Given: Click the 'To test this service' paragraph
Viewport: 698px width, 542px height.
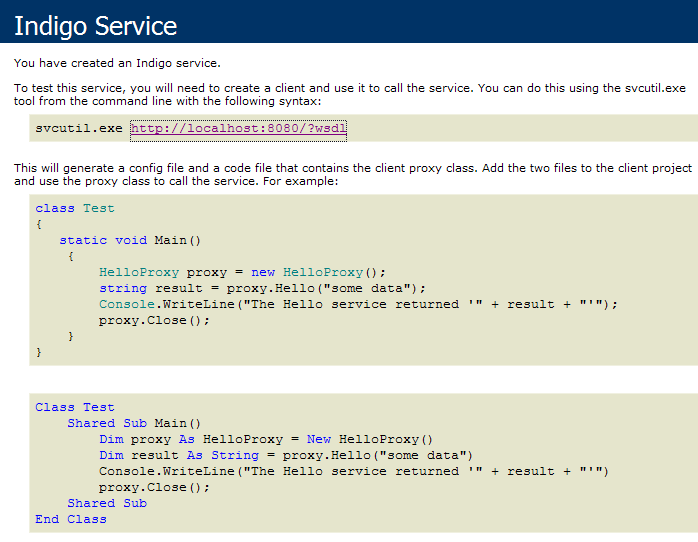Looking at the screenshot, I should click(x=349, y=95).
